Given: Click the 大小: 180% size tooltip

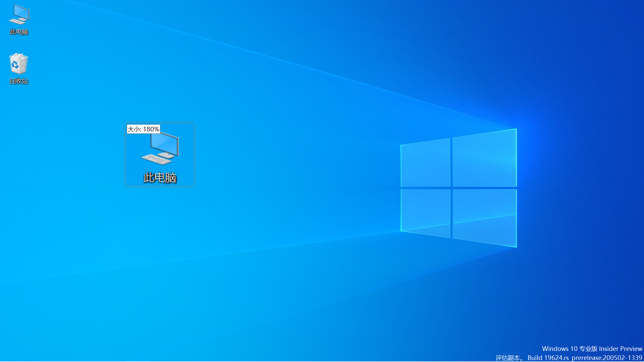Looking at the screenshot, I should point(143,129).
